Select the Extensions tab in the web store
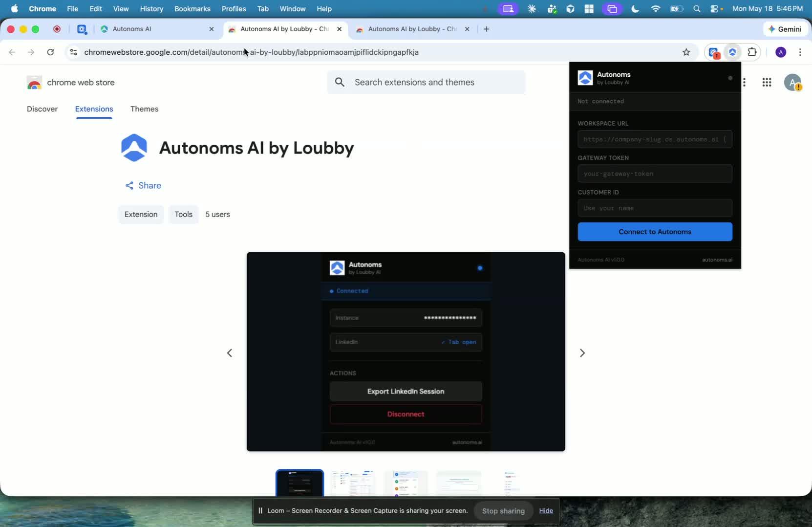812x527 pixels. 94,109
